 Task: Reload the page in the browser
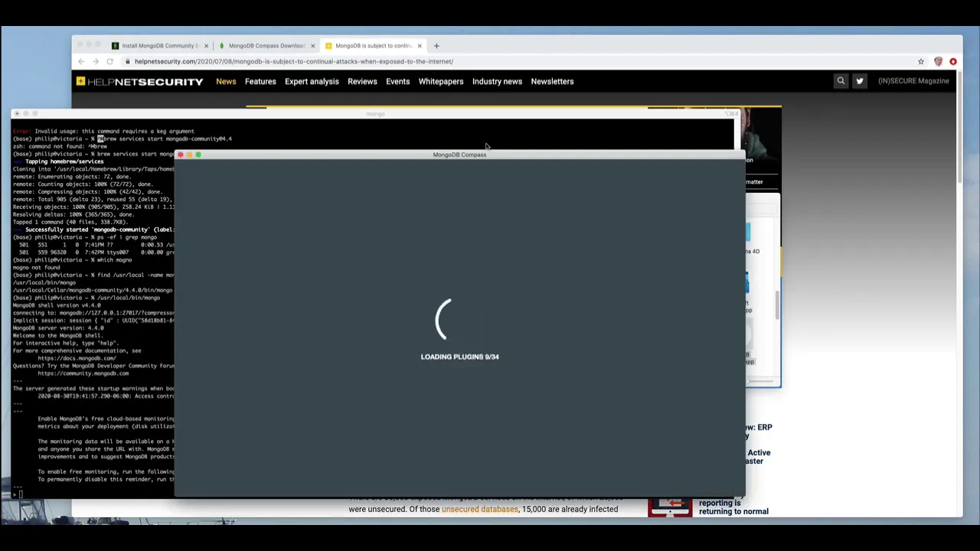point(110,61)
